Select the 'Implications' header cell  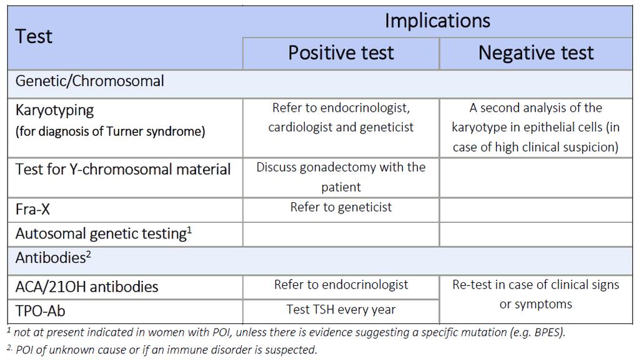[437, 21]
